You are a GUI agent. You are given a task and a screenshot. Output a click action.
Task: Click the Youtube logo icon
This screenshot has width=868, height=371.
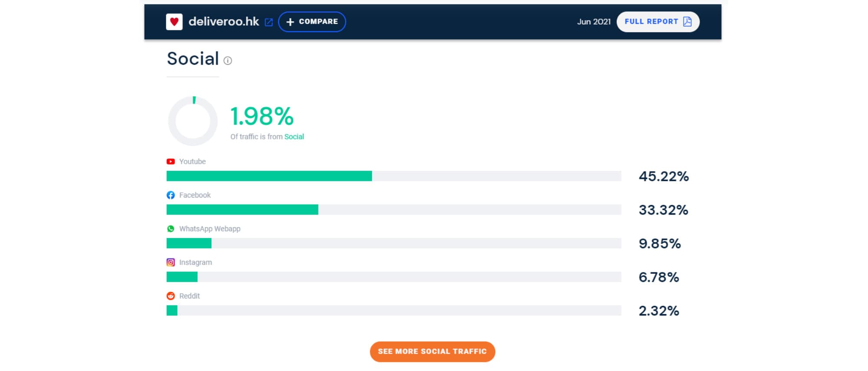171,162
